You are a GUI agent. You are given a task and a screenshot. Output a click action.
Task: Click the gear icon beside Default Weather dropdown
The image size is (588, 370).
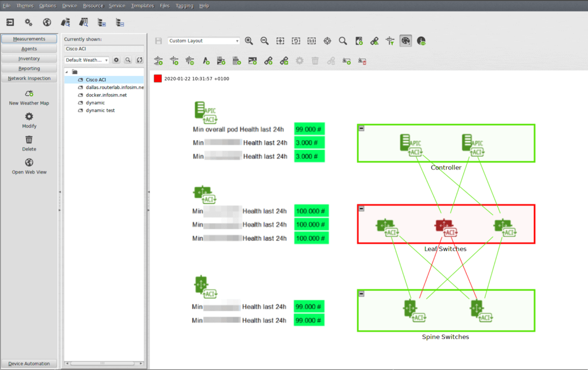pos(117,60)
